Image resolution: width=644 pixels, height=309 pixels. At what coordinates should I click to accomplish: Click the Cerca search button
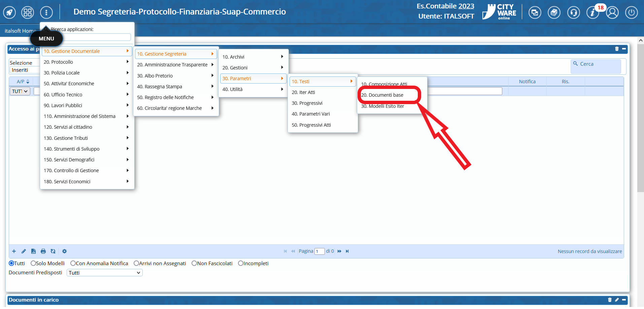click(x=596, y=66)
